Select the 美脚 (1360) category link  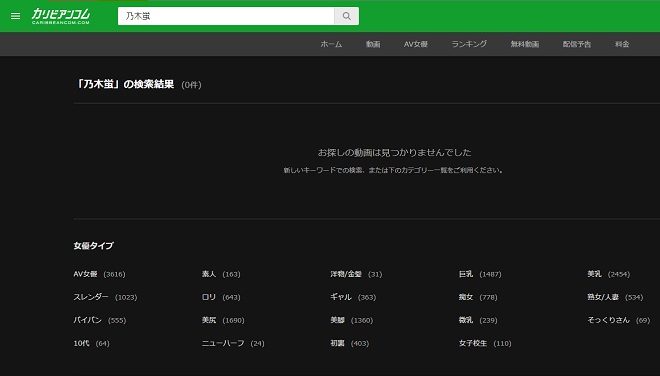click(351, 320)
